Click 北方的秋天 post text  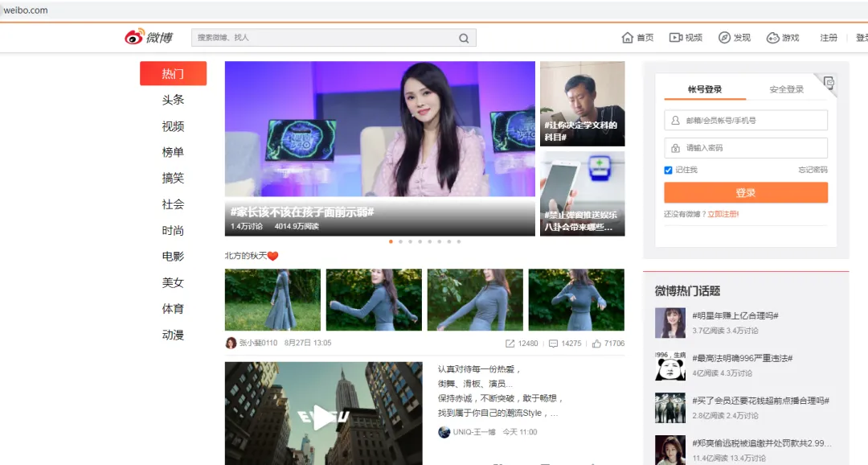coord(252,256)
